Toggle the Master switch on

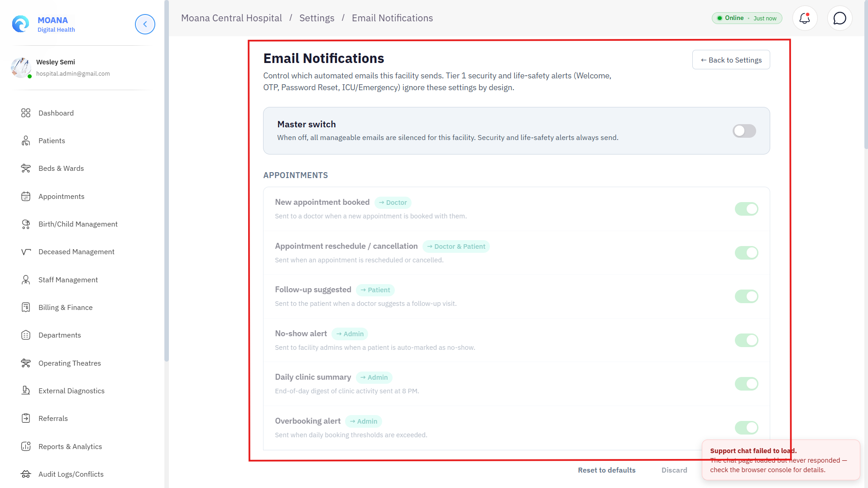coord(744,131)
